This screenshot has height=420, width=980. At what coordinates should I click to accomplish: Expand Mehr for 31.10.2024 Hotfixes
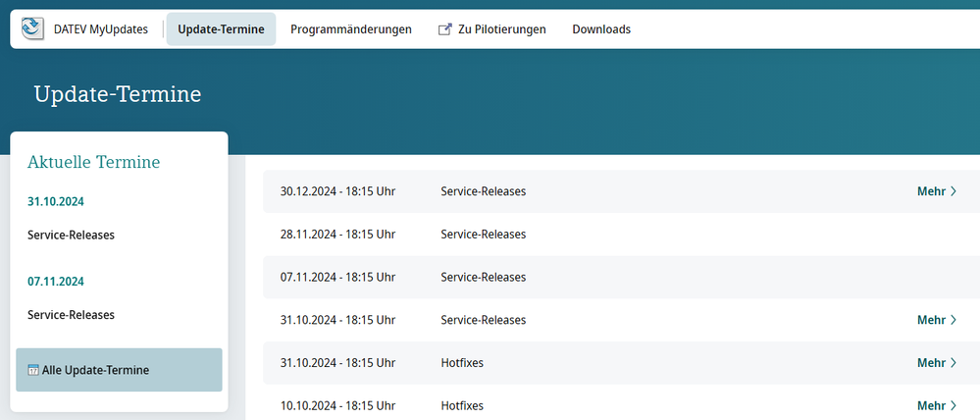(936, 363)
